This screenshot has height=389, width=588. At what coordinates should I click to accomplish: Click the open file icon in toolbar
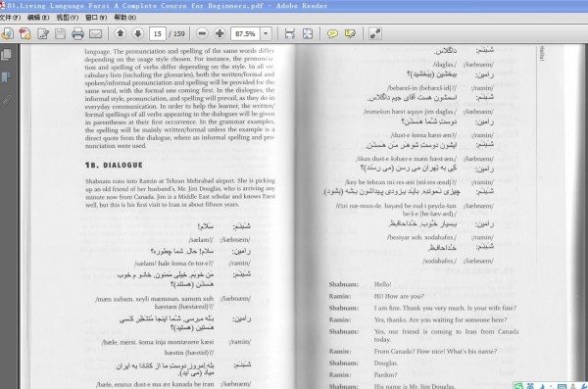8,33
